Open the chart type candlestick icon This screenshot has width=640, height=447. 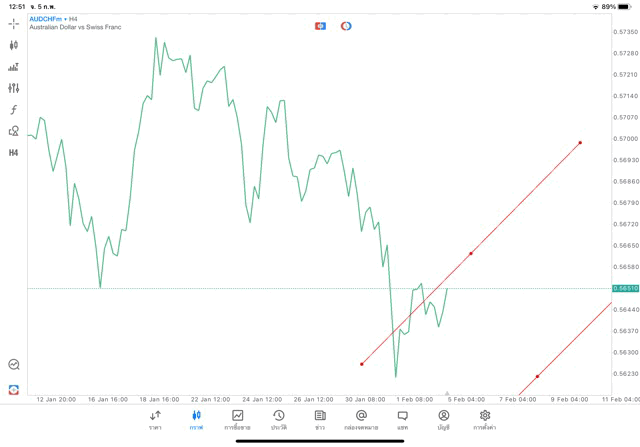coord(14,45)
